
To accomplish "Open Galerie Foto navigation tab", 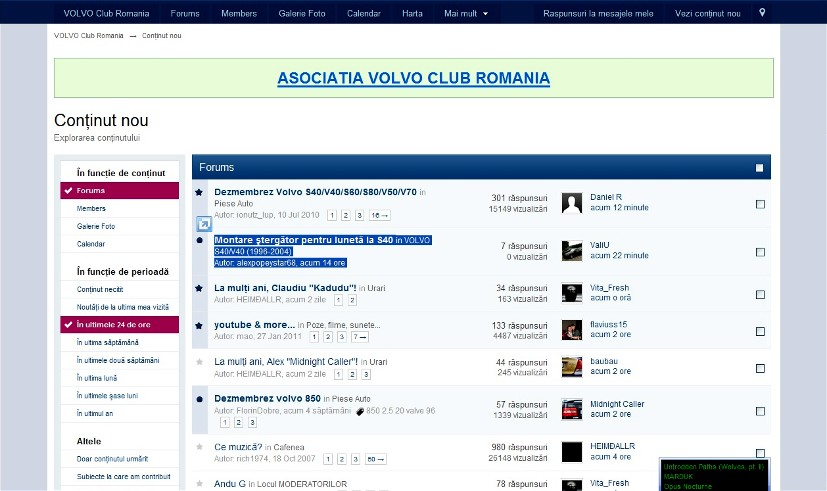I will [x=302, y=13].
